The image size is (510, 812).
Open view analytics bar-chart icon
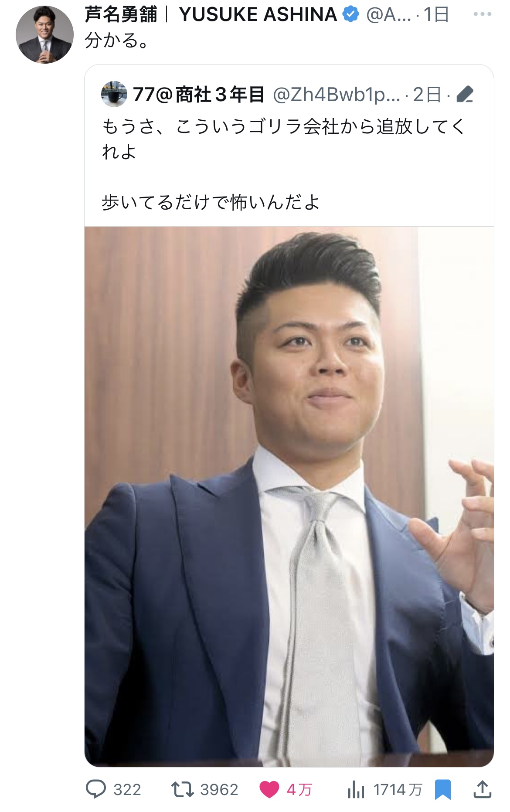click(x=356, y=789)
